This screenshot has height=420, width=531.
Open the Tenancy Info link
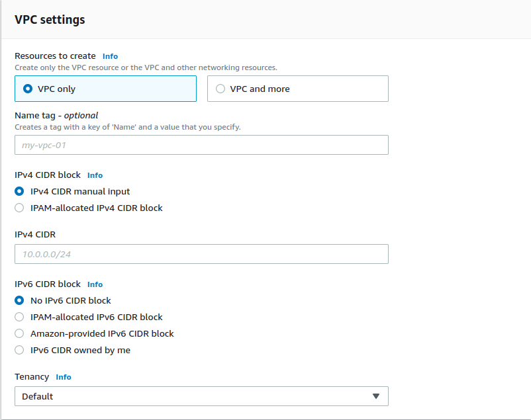[x=63, y=377]
